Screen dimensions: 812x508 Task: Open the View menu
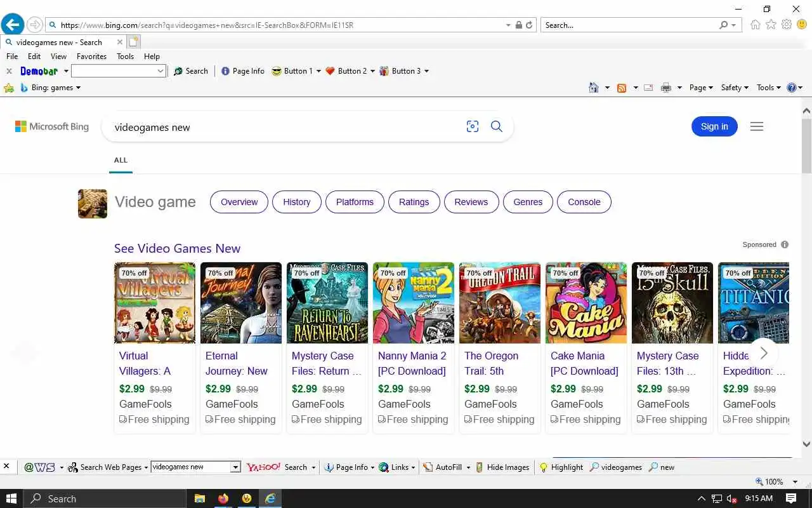point(58,56)
